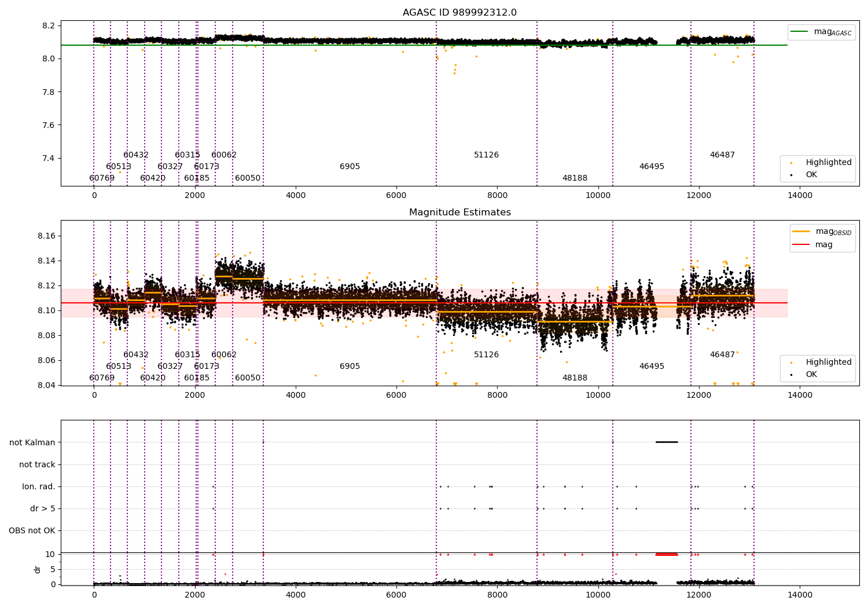868x608 pixels.
Task: Click the rotated 'dr' y-axis label
Action: pos(38,569)
